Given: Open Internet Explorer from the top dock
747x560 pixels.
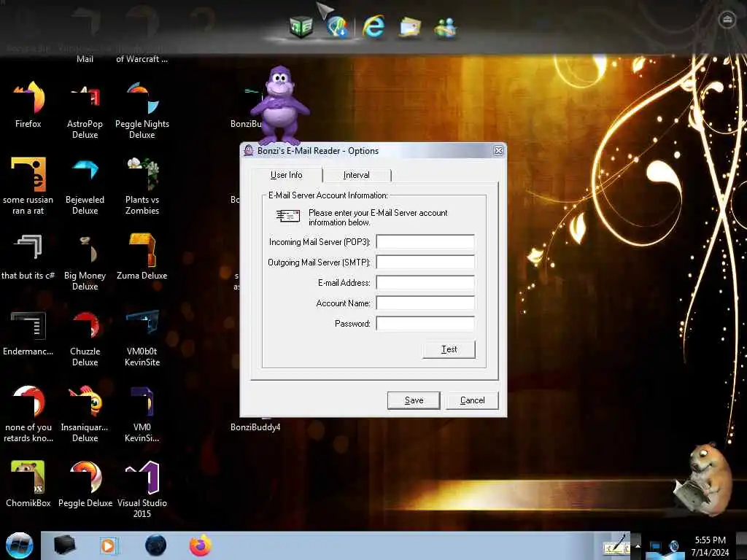Looking at the screenshot, I should pos(373,26).
